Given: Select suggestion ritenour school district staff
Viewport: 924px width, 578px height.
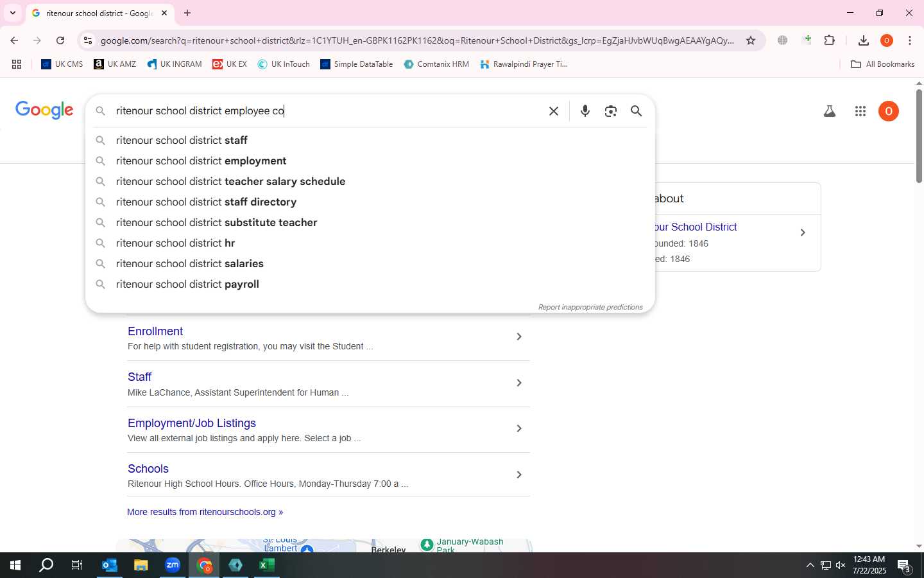Looking at the screenshot, I should click(x=370, y=140).
